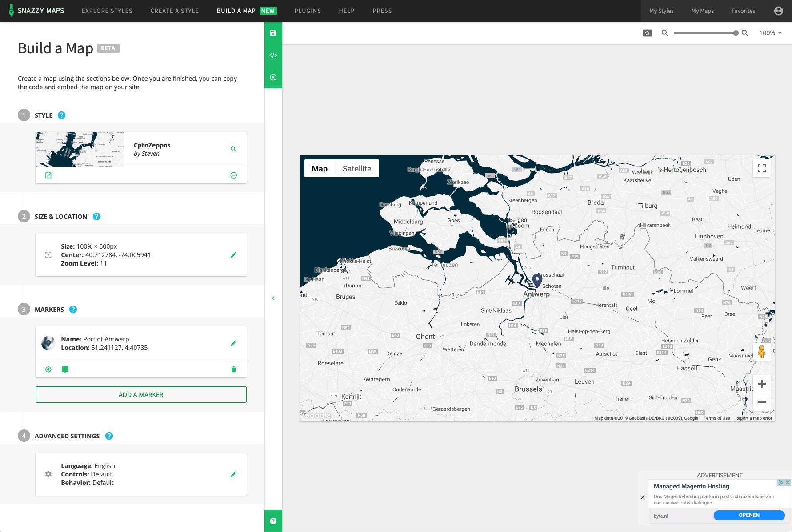Viewport: 792px width, 532px height.
Task: Click the Eindhoven label on the map
Action: point(709,236)
